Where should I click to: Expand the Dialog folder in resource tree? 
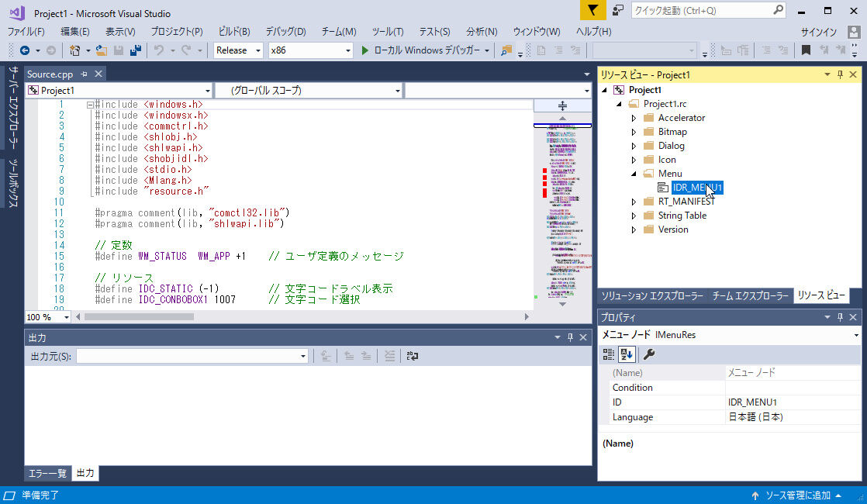tap(634, 146)
